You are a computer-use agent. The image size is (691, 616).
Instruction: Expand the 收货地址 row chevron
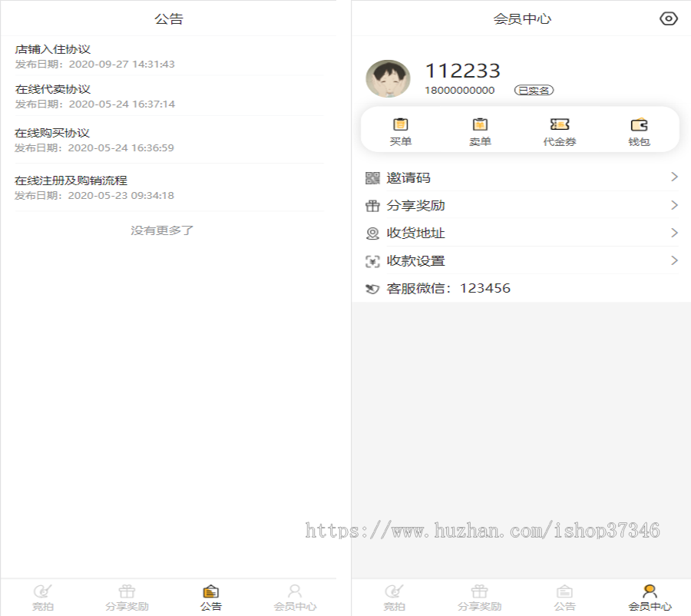674,233
